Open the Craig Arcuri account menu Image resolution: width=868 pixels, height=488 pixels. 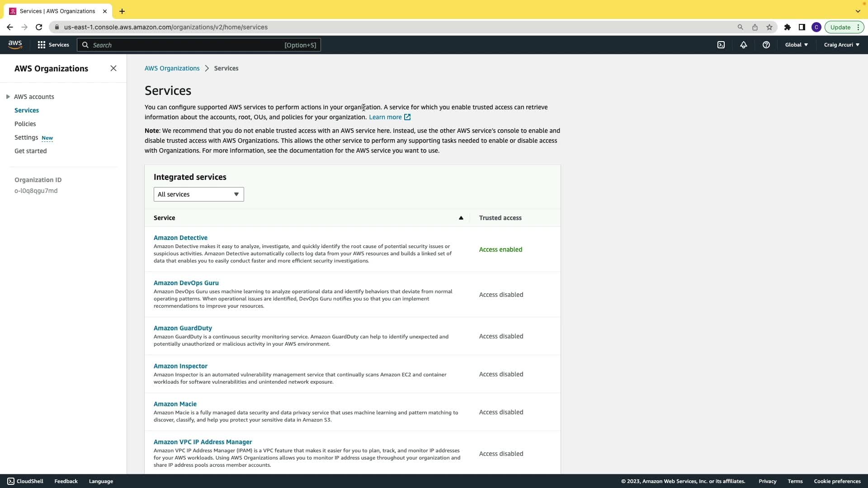[841, 45]
